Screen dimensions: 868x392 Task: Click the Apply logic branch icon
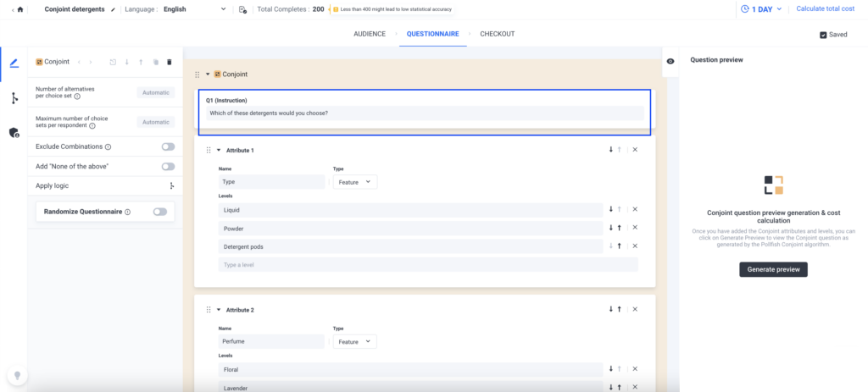click(x=171, y=186)
